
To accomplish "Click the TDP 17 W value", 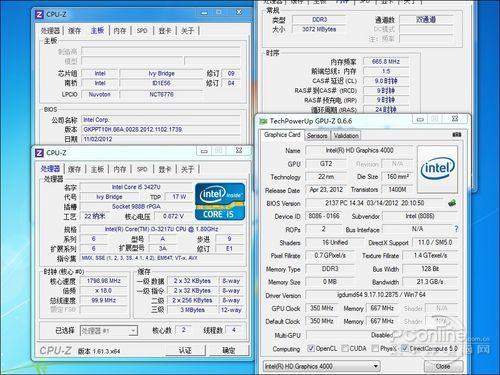I will (179, 197).
